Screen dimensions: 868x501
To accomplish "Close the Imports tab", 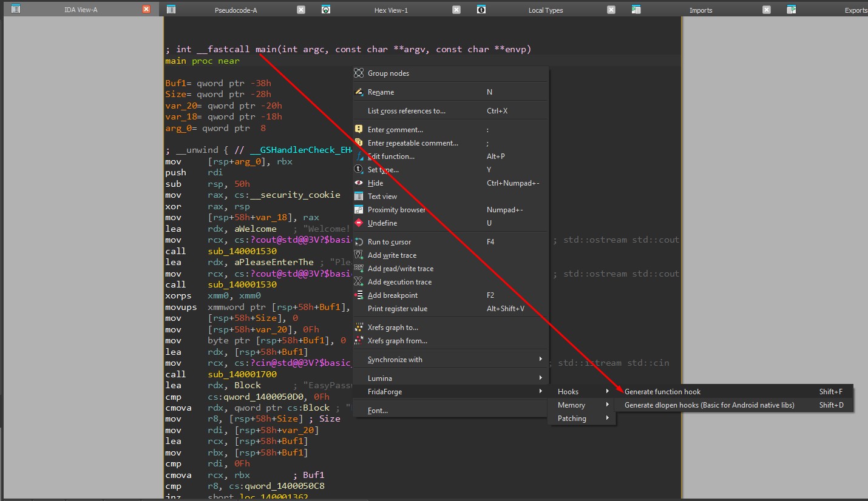I will (767, 10).
